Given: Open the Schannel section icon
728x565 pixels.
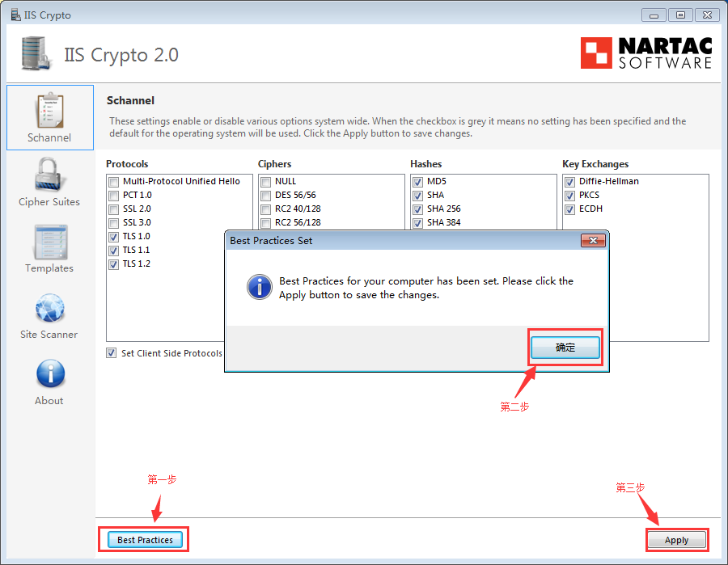Looking at the screenshot, I should point(49,111).
